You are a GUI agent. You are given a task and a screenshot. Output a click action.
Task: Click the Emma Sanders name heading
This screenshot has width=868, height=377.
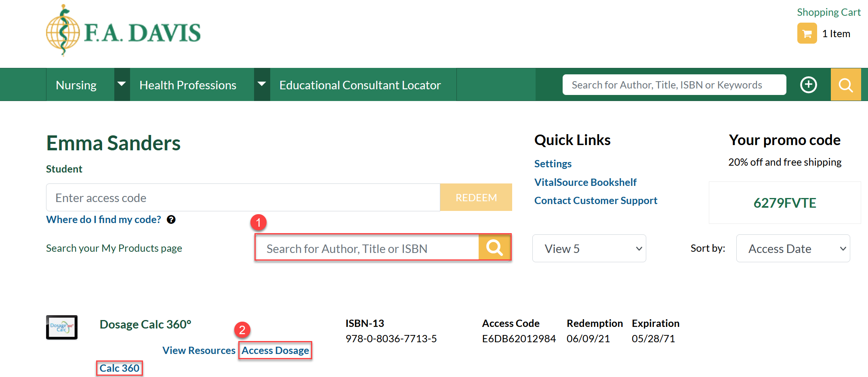pyautogui.click(x=113, y=143)
